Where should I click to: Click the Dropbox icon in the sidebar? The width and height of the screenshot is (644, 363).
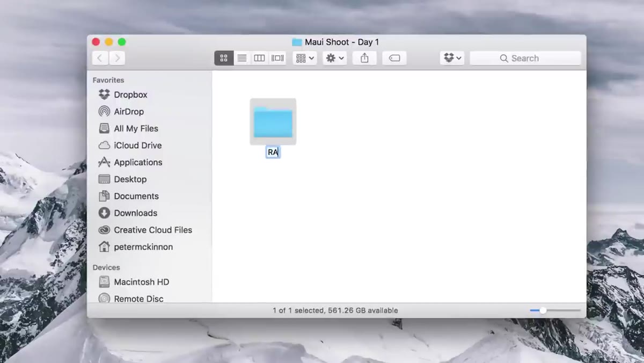click(104, 95)
